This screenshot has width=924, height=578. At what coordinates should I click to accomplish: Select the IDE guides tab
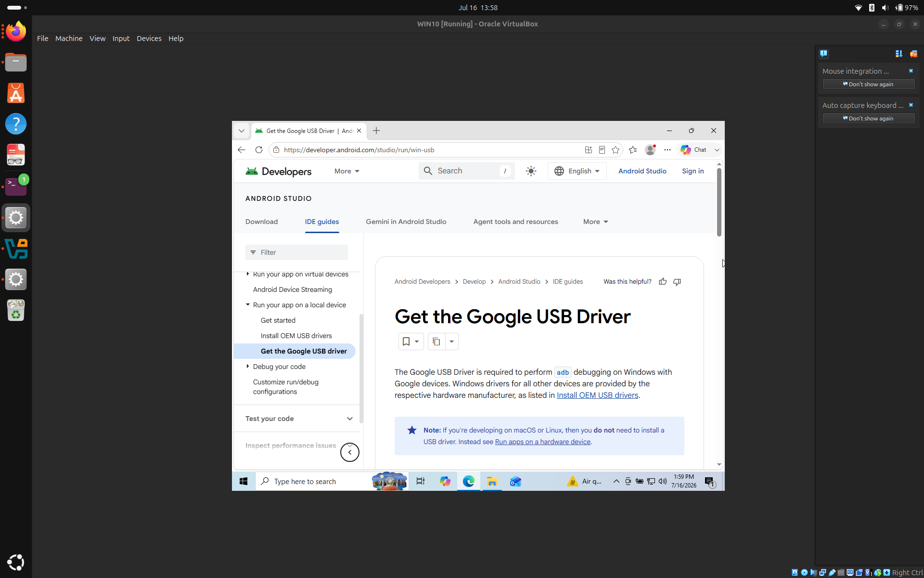point(322,222)
